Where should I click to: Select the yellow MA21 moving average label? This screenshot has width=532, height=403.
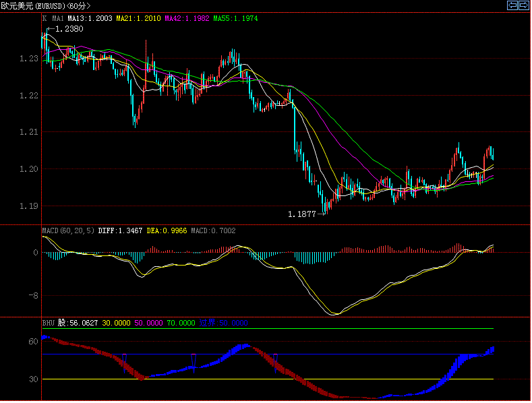point(138,19)
